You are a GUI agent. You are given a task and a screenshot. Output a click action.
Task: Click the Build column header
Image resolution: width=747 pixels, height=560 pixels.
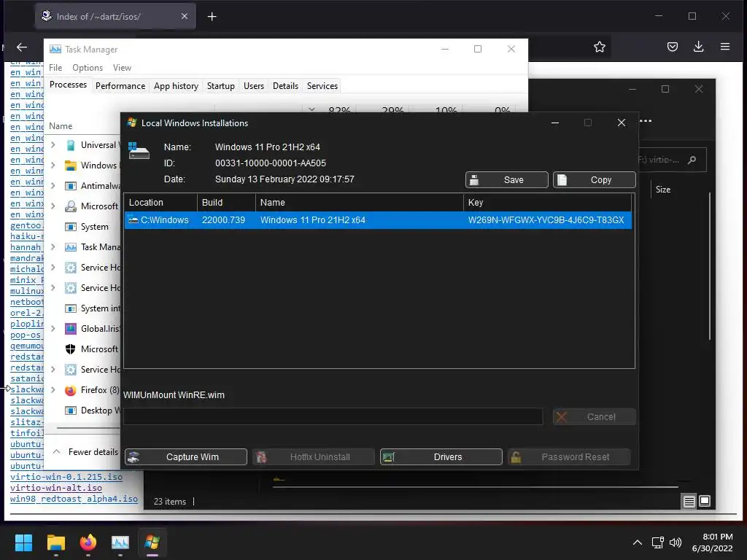coord(226,203)
